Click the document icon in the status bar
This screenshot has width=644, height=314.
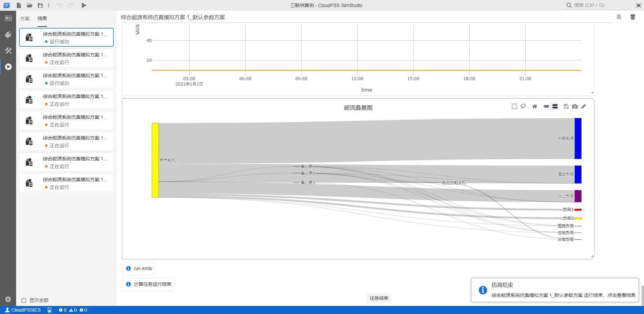[50, 310]
